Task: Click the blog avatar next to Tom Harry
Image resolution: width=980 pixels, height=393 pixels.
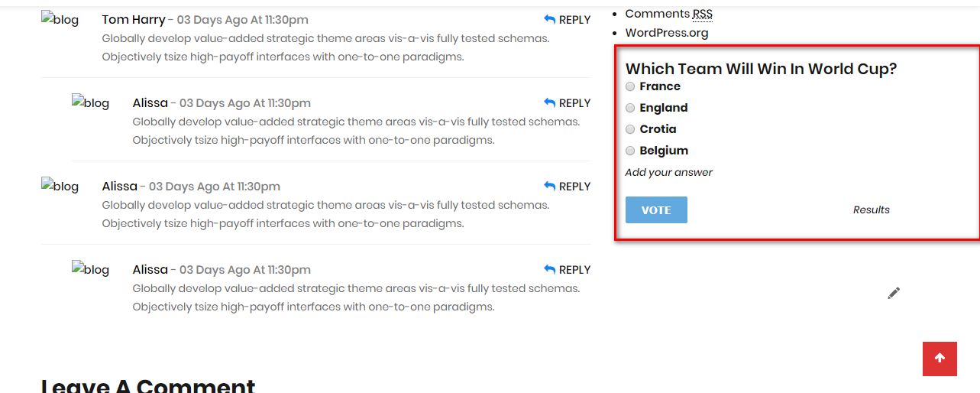Action: coord(60,20)
